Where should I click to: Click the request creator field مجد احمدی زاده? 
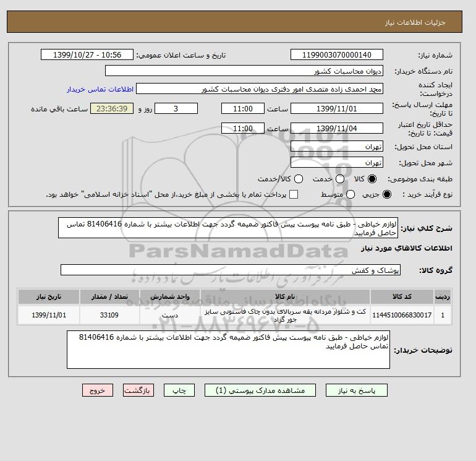click(x=260, y=88)
